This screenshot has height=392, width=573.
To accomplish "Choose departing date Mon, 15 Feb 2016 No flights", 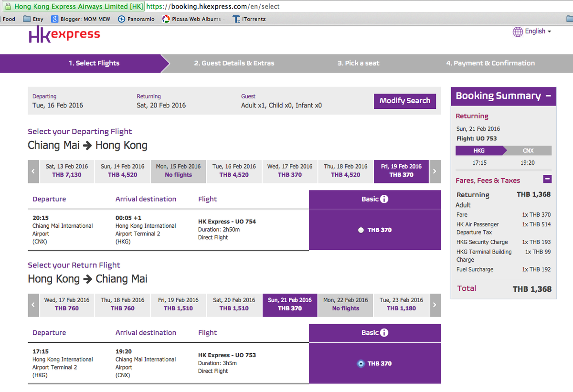I will [179, 170].
